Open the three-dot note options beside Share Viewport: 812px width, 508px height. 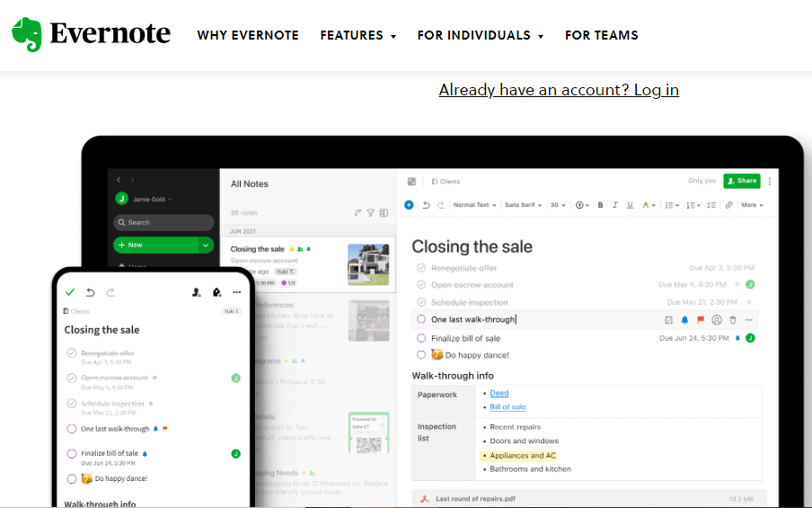point(770,182)
